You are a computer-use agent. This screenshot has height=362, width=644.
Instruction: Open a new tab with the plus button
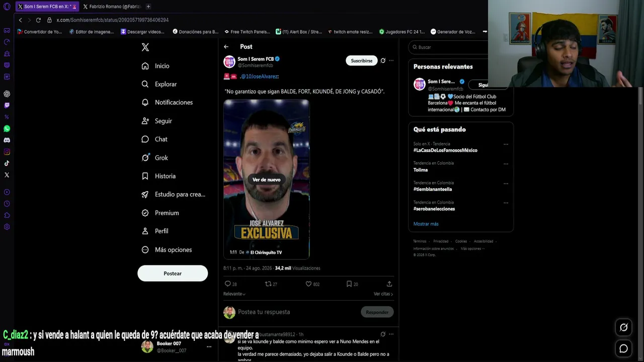click(148, 7)
